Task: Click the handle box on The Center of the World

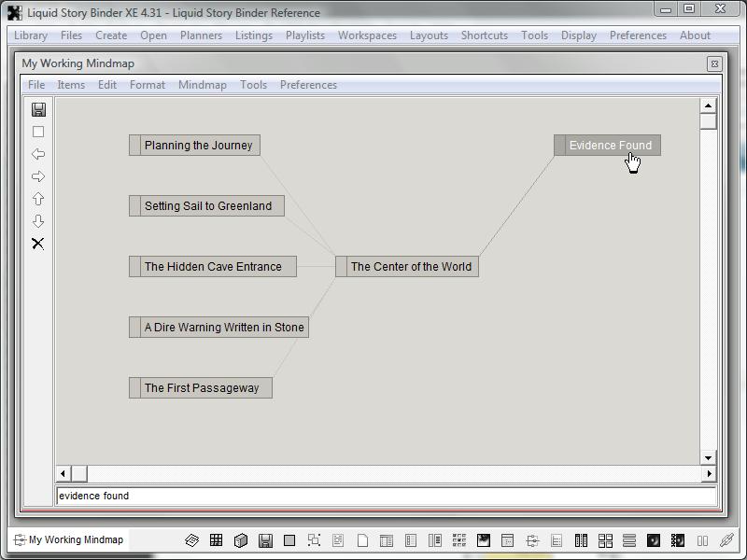Action: (x=342, y=267)
